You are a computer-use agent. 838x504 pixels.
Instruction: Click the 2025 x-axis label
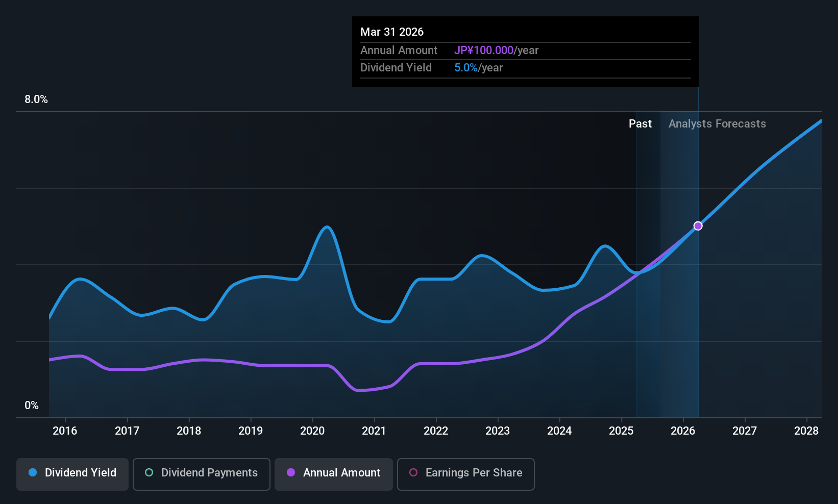pyautogui.click(x=621, y=431)
